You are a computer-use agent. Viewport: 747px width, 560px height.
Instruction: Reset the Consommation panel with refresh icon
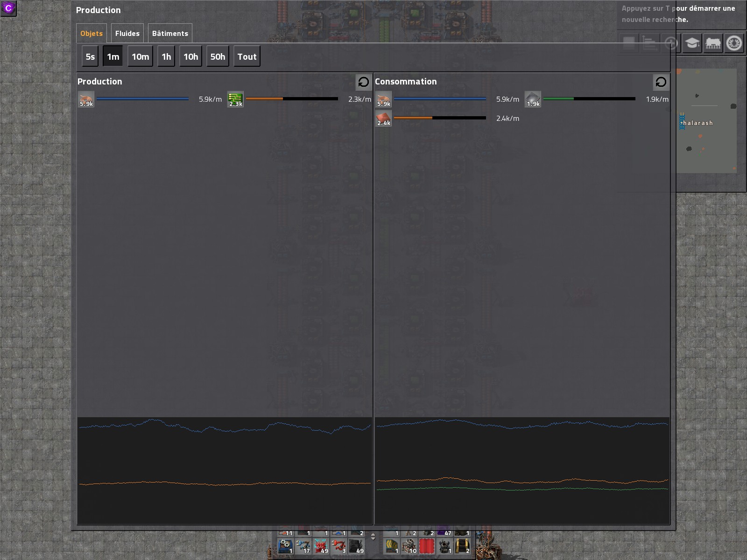(661, 82)
